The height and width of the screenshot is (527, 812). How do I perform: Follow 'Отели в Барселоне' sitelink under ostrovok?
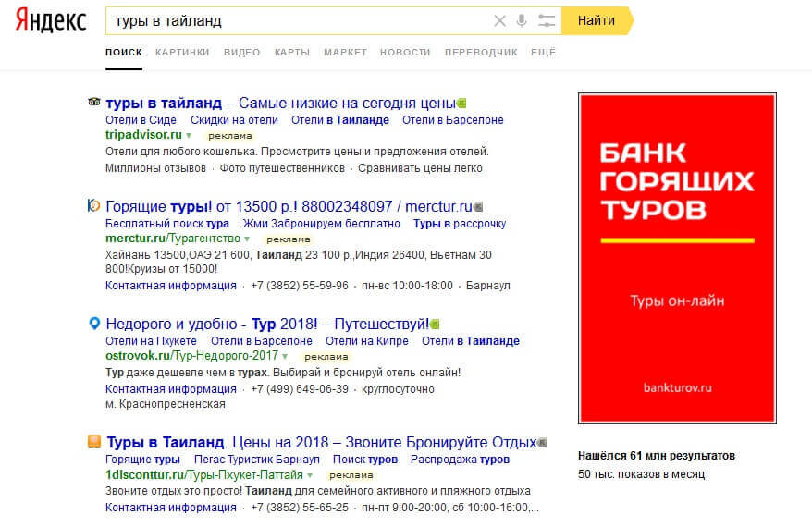(262, 341)
